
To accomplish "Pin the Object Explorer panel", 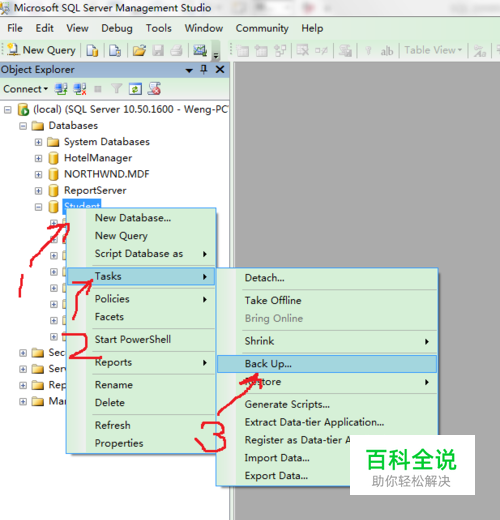I will 204,69.
